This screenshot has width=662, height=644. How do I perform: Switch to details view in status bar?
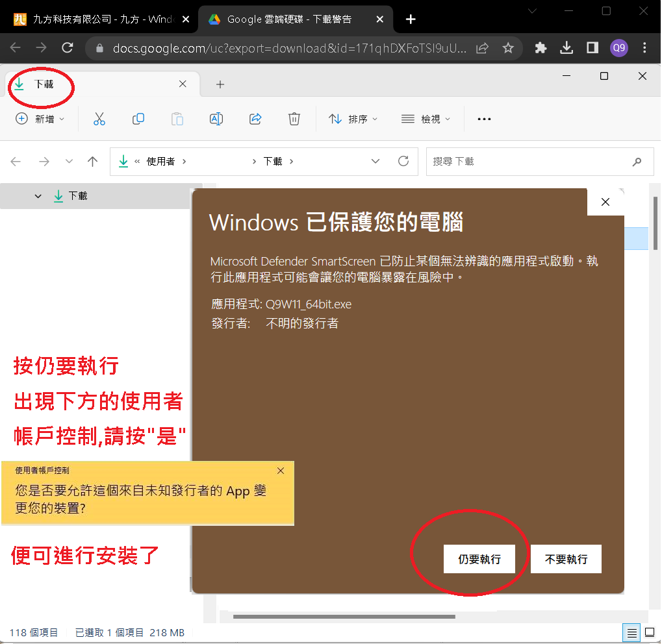[x=631, y=632]
